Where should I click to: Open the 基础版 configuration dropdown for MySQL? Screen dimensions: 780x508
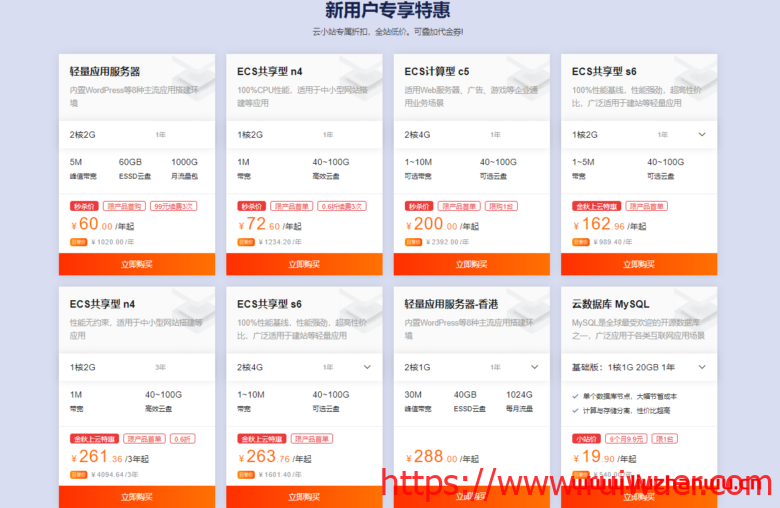pyautogui.click(x=701, y=367)
